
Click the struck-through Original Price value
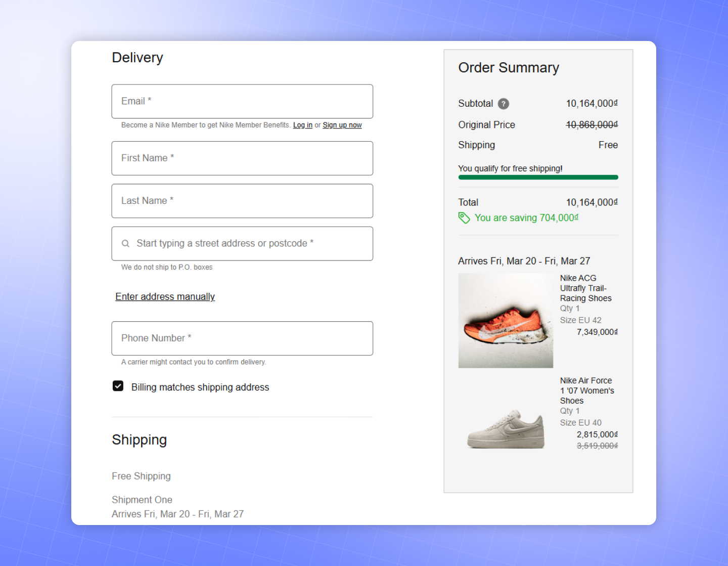coord(591,124)
